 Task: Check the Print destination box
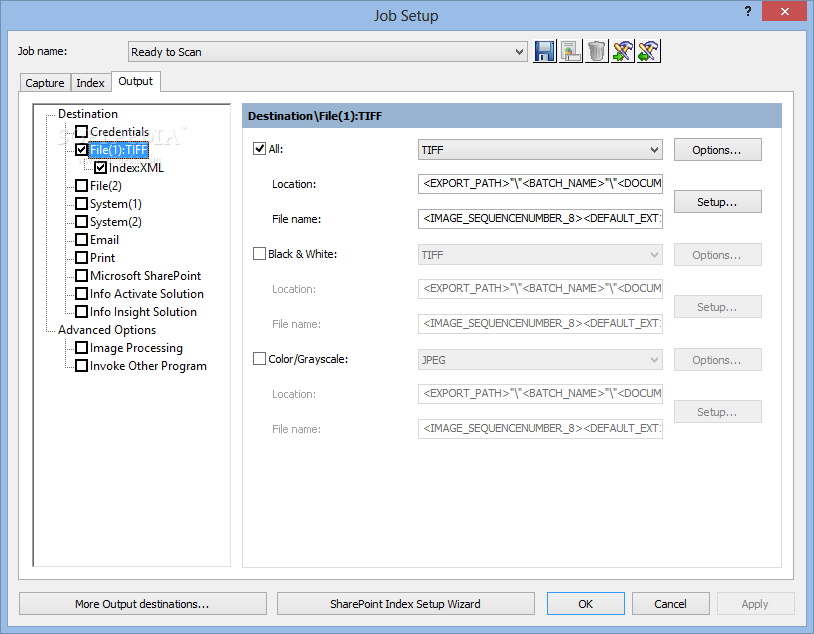pyautogui.click(x=82, y=258)
